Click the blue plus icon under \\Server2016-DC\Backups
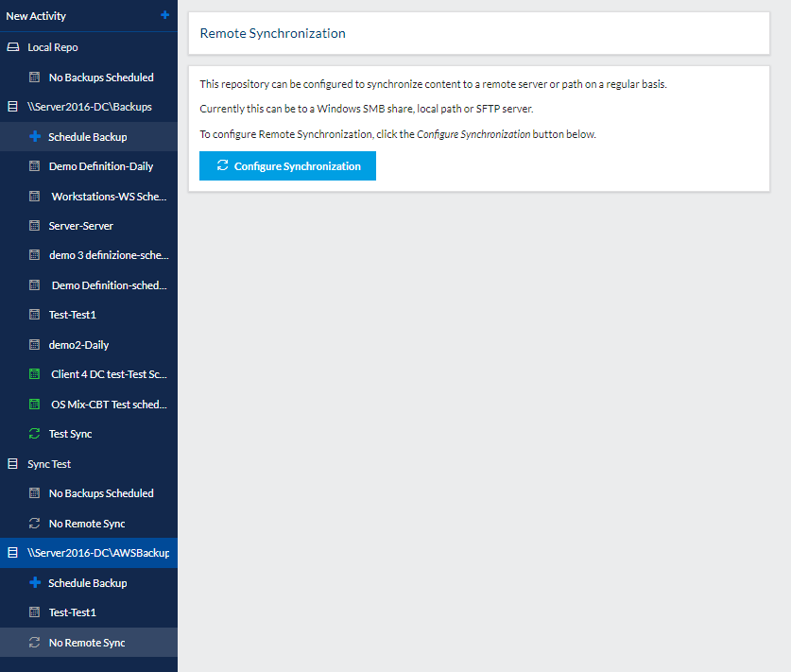The width and height of the screenshot is (791, 672). 35,137
